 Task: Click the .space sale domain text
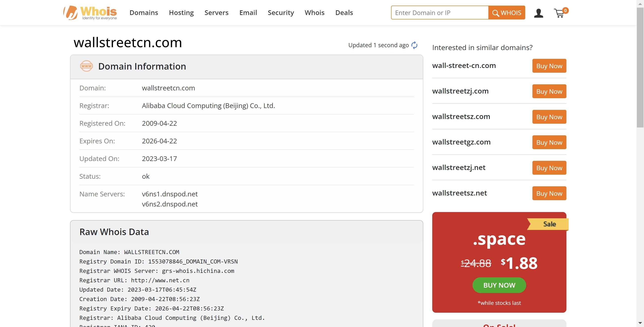click(499, 239)
